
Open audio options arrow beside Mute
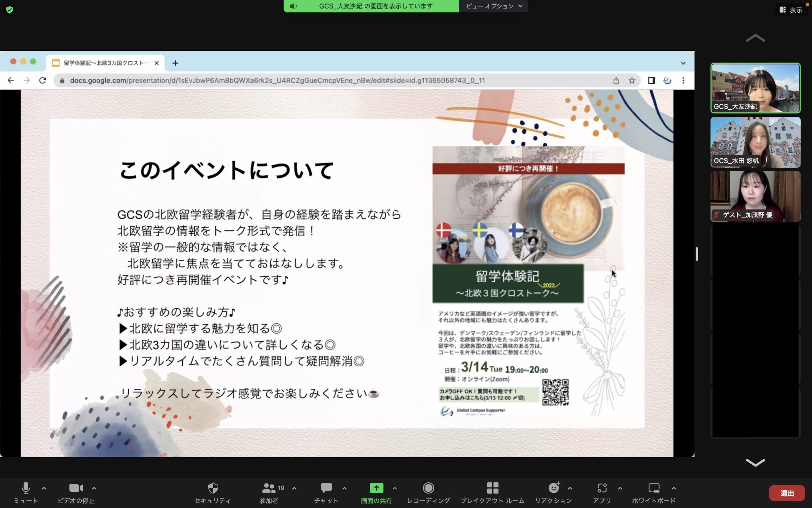click(x=44, y=488)
